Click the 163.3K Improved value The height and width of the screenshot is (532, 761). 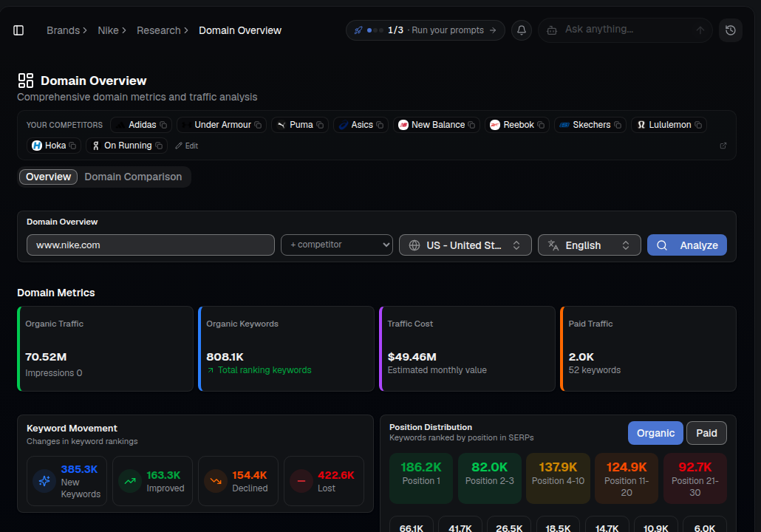pyautogui.click(x=163, y=475)
